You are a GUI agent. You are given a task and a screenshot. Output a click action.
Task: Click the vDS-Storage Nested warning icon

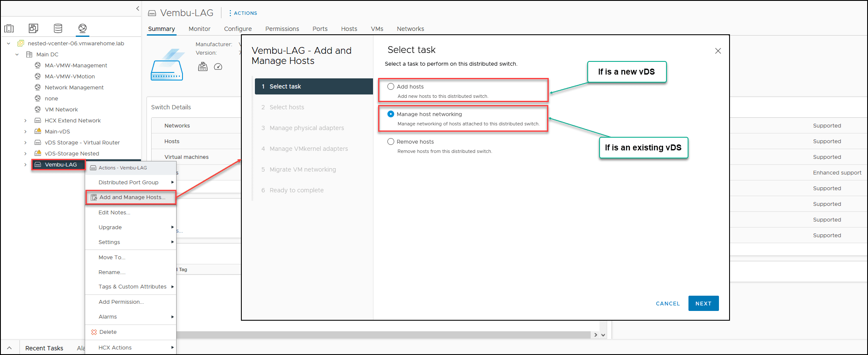(38, 153)
